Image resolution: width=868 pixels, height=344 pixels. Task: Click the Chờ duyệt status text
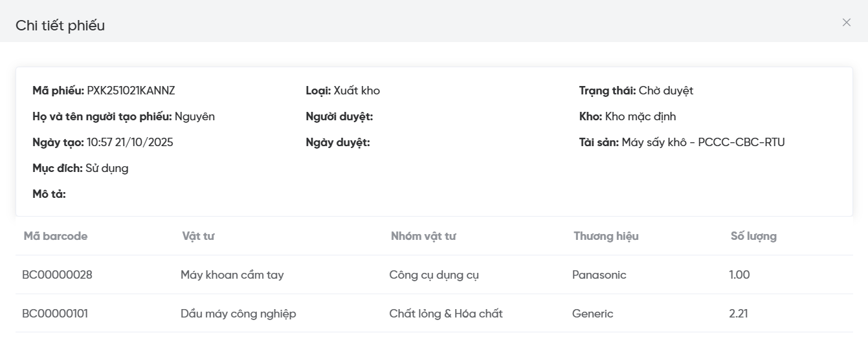coord(666,91)
